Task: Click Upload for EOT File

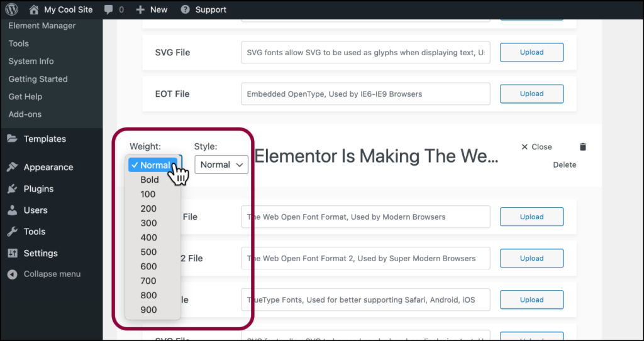Action: (x=531, y=94)
